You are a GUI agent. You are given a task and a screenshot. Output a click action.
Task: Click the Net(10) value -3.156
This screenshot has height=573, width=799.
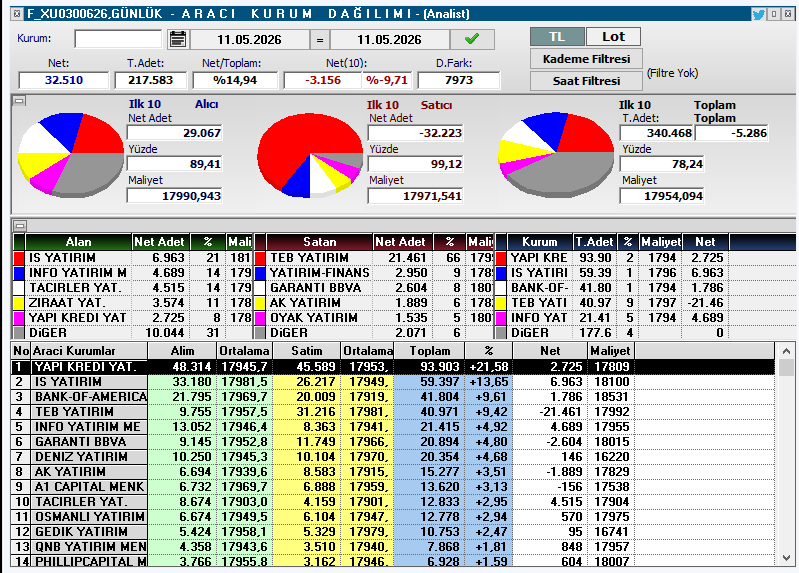point(323,80)
